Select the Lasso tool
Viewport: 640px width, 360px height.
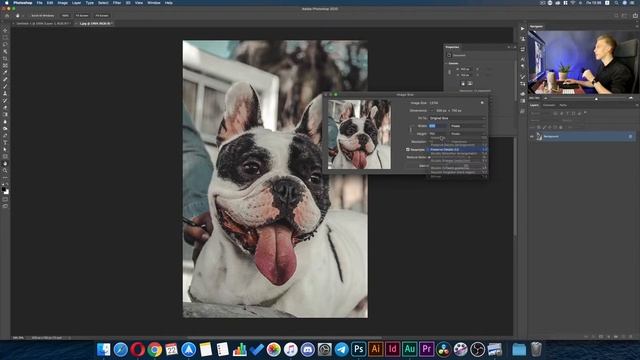(5, 44)
